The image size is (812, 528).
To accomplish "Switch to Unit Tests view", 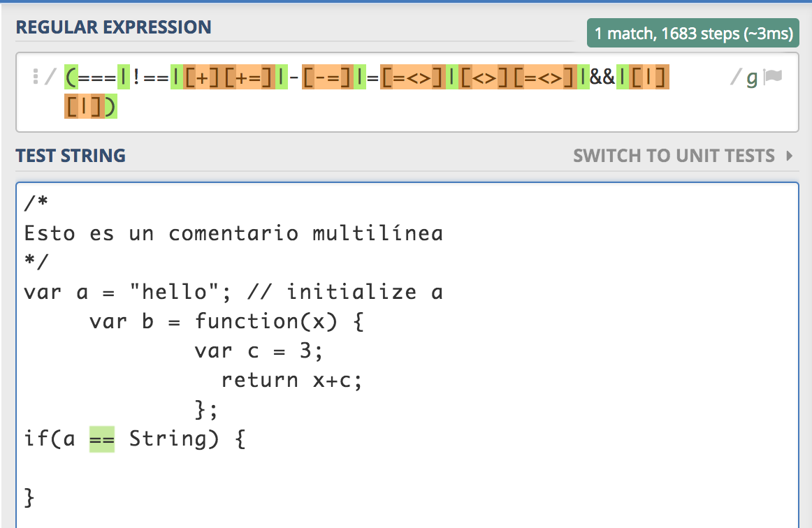I will (674, 156).
